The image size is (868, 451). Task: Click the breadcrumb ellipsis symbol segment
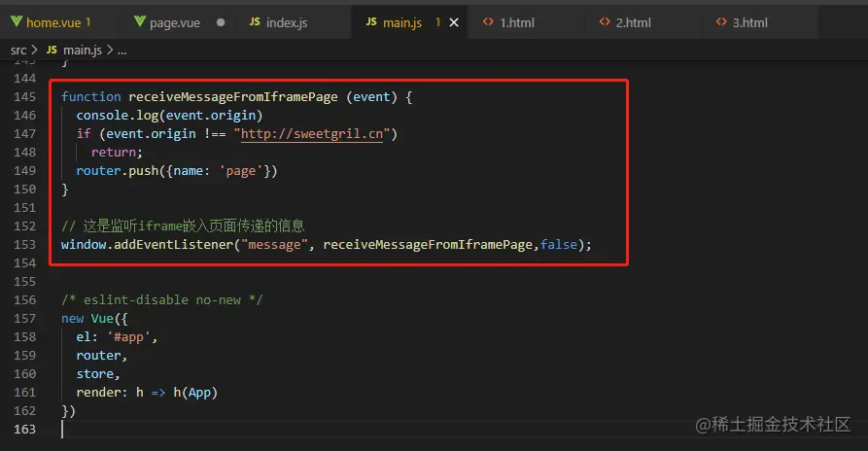(122, 51)
